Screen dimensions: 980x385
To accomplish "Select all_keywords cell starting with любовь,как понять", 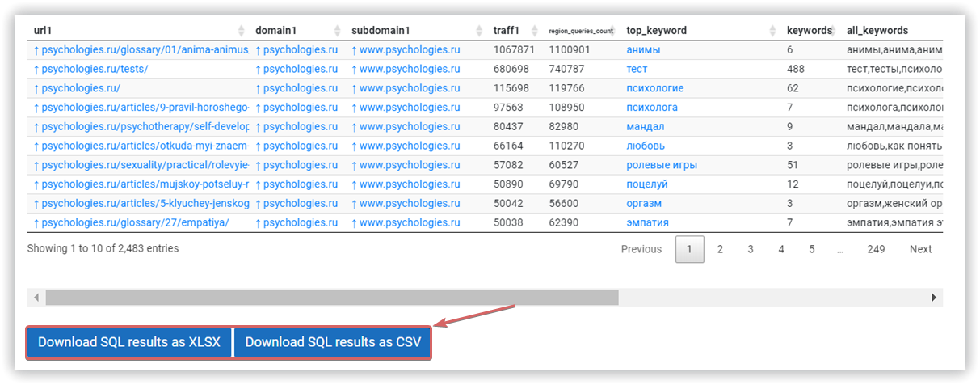I will click(894, 146).
